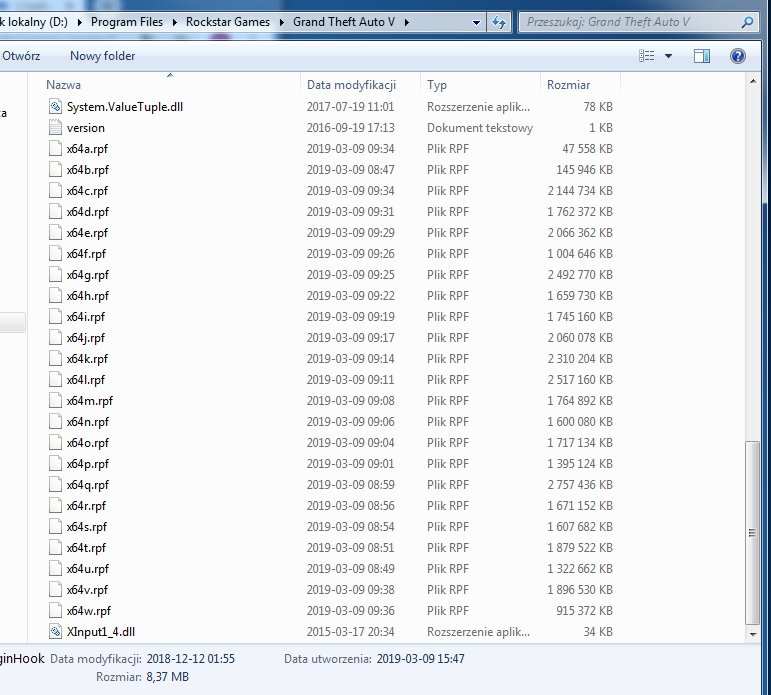Go to Program Files in address bar
Screen dimensions: 771x695
pos(127,22)
